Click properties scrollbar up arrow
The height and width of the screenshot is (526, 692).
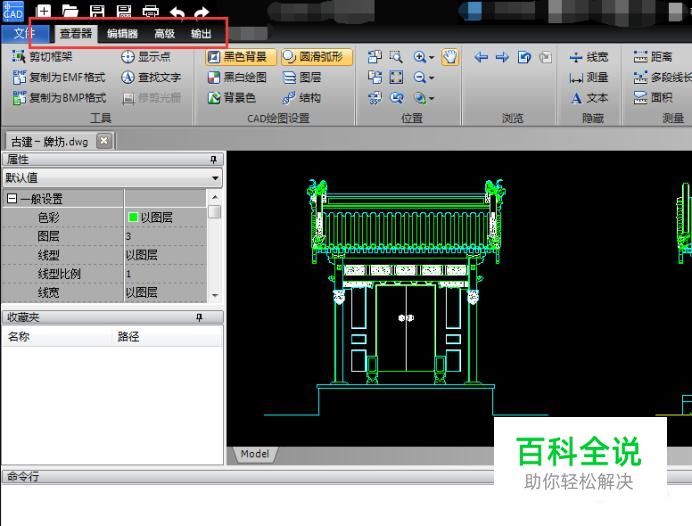coord(215,197)
